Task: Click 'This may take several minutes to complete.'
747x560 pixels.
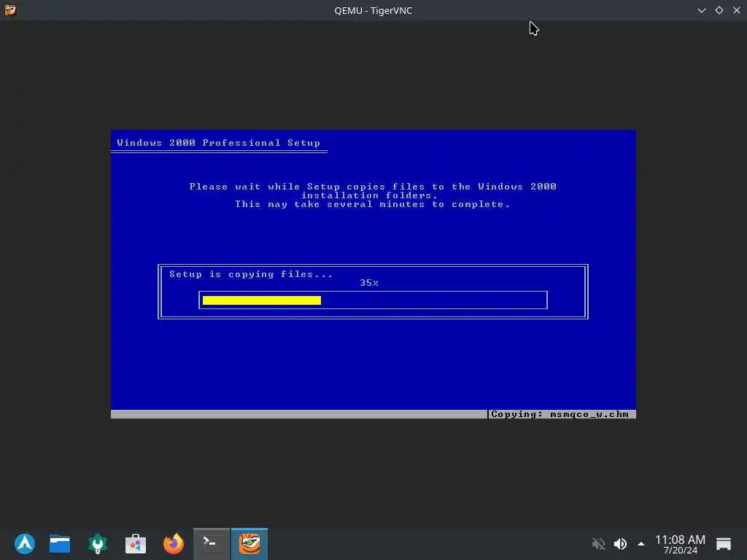Action: click(373, 204)
